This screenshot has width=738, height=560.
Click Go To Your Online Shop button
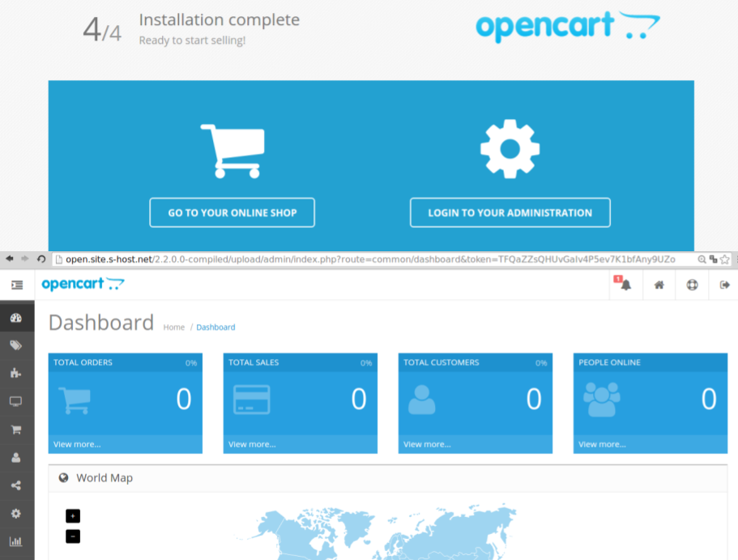coord(232,212)
